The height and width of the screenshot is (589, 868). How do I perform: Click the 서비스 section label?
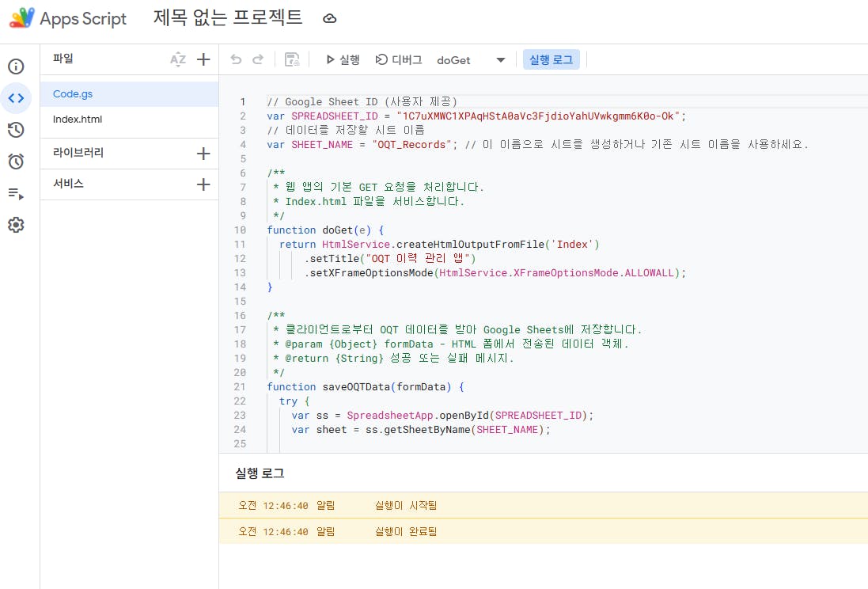[x=68, y=184]
